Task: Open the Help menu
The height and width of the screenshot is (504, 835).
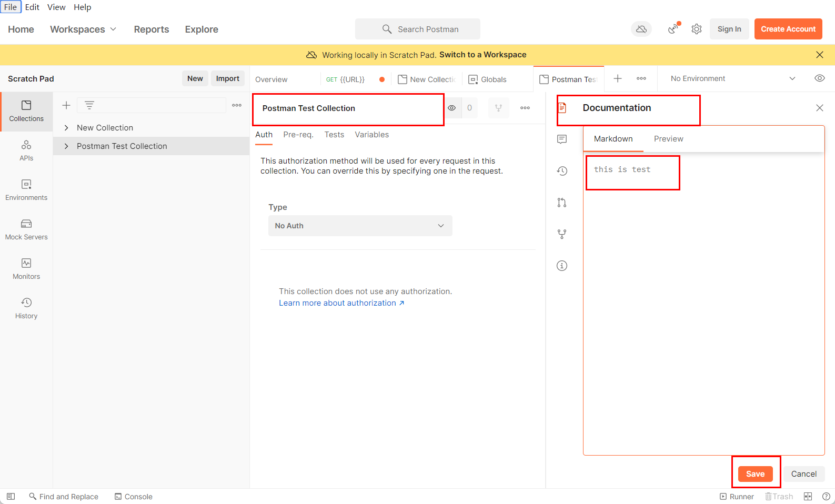Action: [x=82, y=7]
